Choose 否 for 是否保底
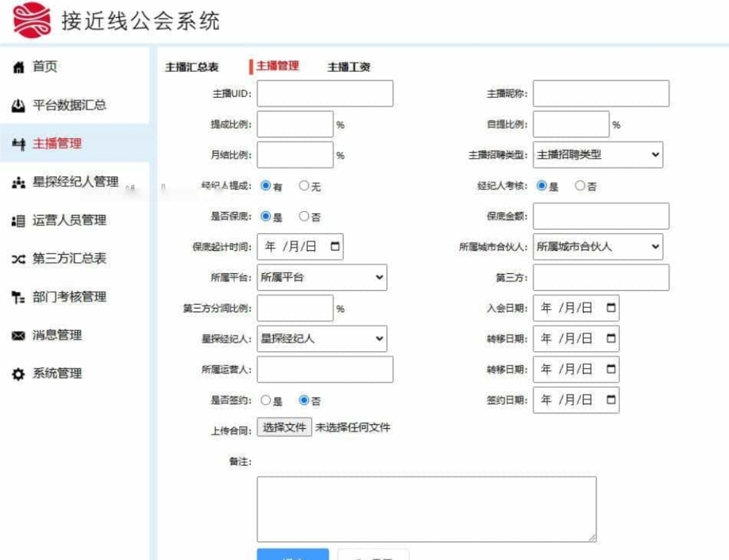 [x=304, y=216]
